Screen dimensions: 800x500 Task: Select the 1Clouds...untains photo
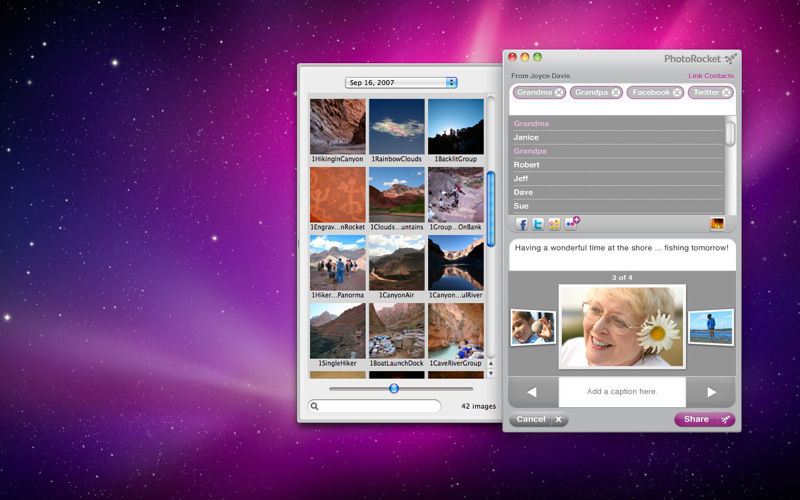click(396, 194)
